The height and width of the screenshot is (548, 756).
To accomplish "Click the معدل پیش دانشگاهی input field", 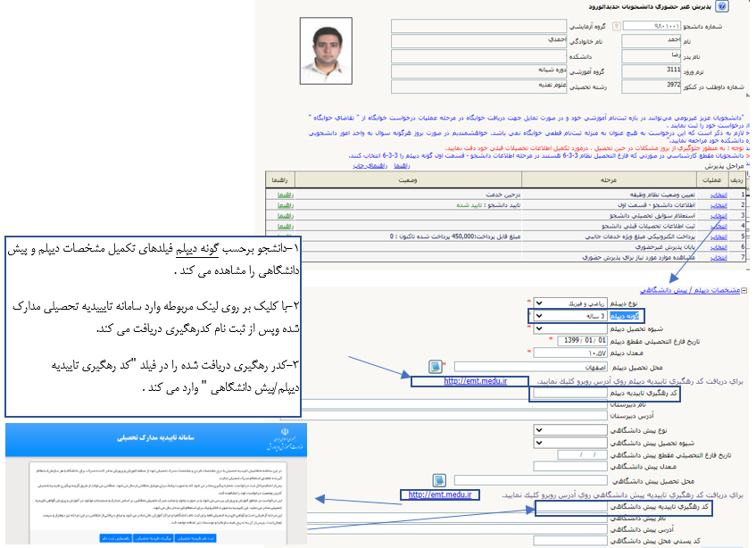I will pyautogui.click(x=569, y=466).
